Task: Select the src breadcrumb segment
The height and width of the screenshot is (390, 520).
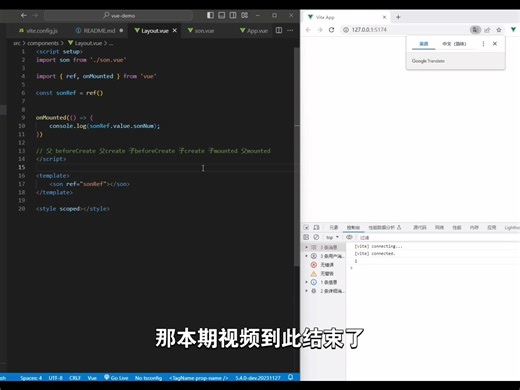Action: (x=17, y=43)
